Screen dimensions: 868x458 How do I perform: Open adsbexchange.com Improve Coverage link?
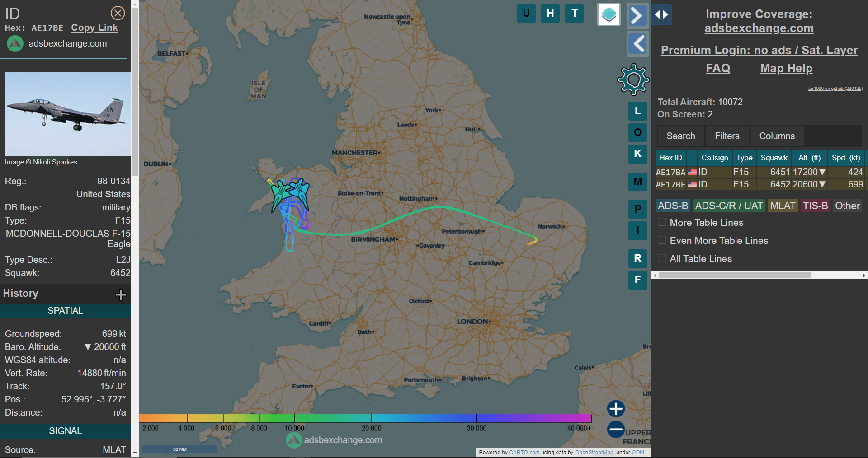pos(759,28)
